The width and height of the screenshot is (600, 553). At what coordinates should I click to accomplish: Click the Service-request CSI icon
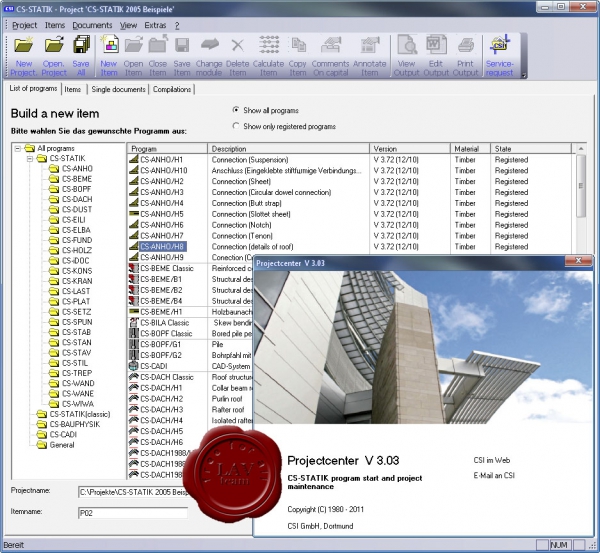pos(500,44)
